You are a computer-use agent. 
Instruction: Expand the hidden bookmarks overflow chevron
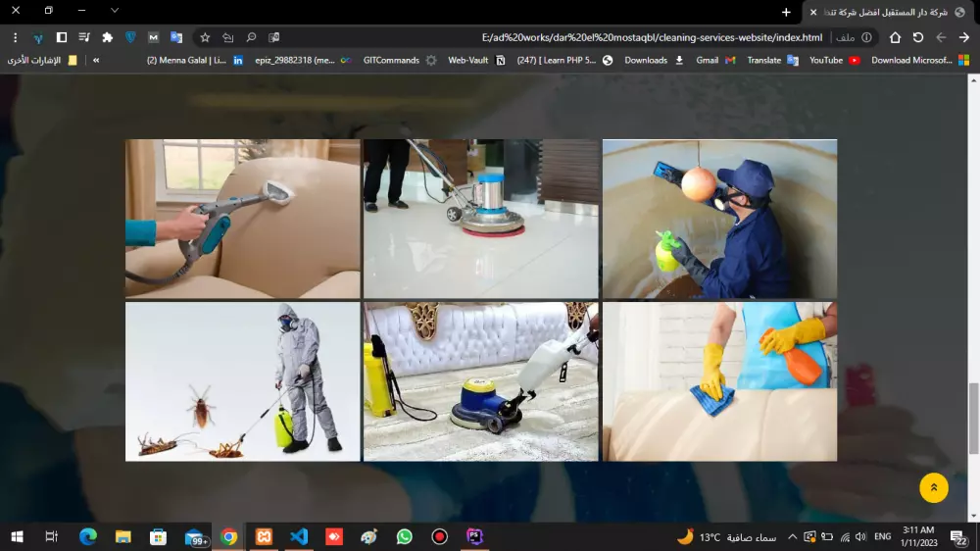click(x=96, y=60)
